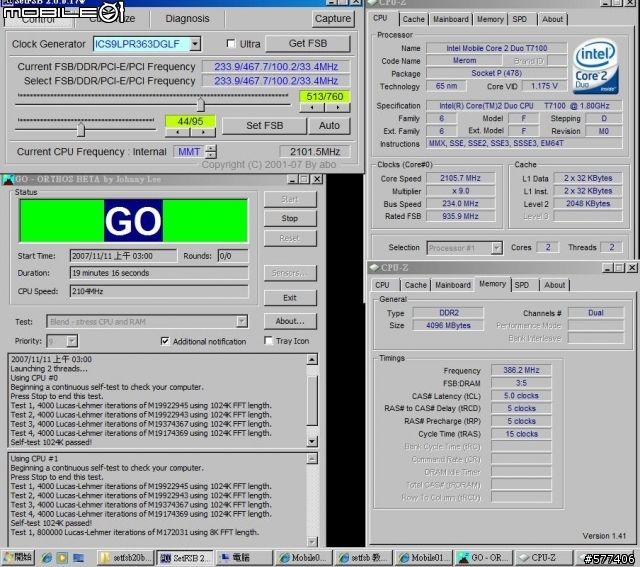
Task: Click left arrow under the 44/95 value
Action: point(178,132)
